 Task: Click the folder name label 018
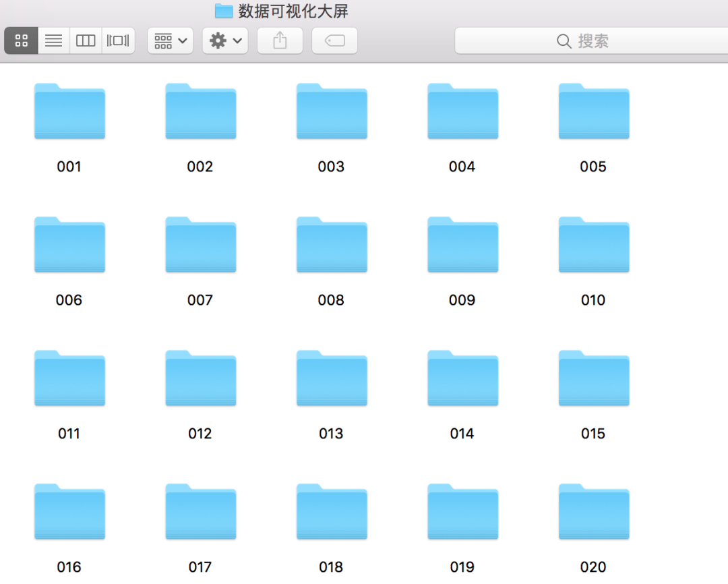click(331, 567)
